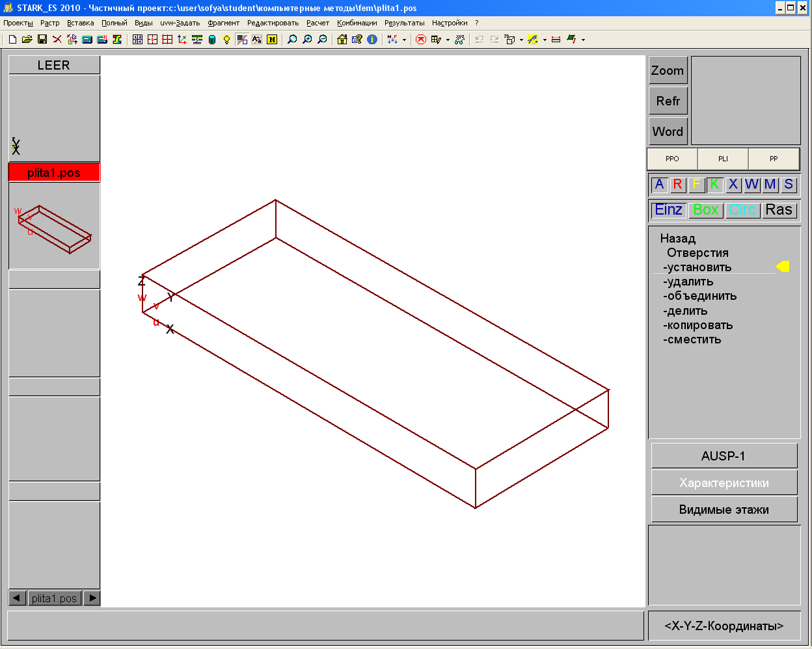Image resolution: width=812 pixels, height=649 pixels.
Task: Select the four-view numbered layout icon
Action: point(137,40)
